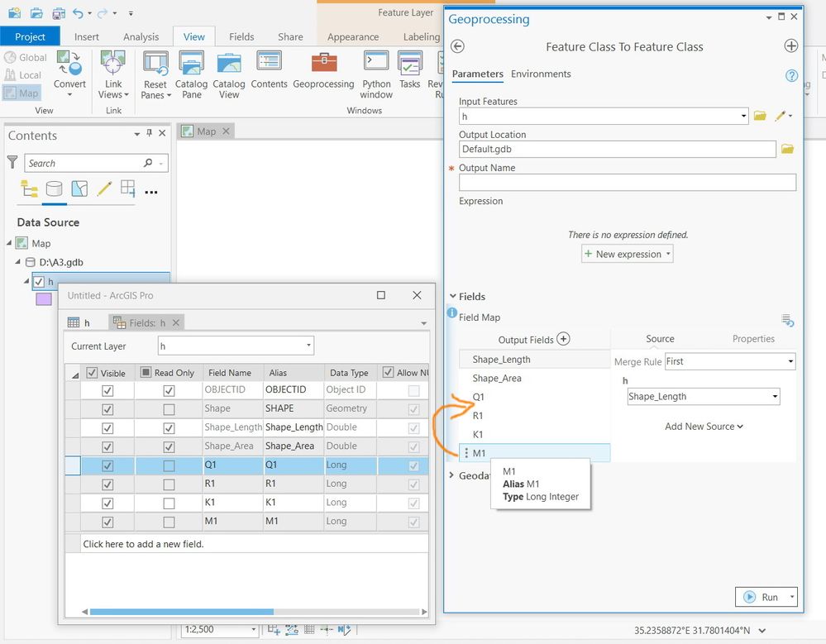Add a new output field with plus icon

[564, 339]
